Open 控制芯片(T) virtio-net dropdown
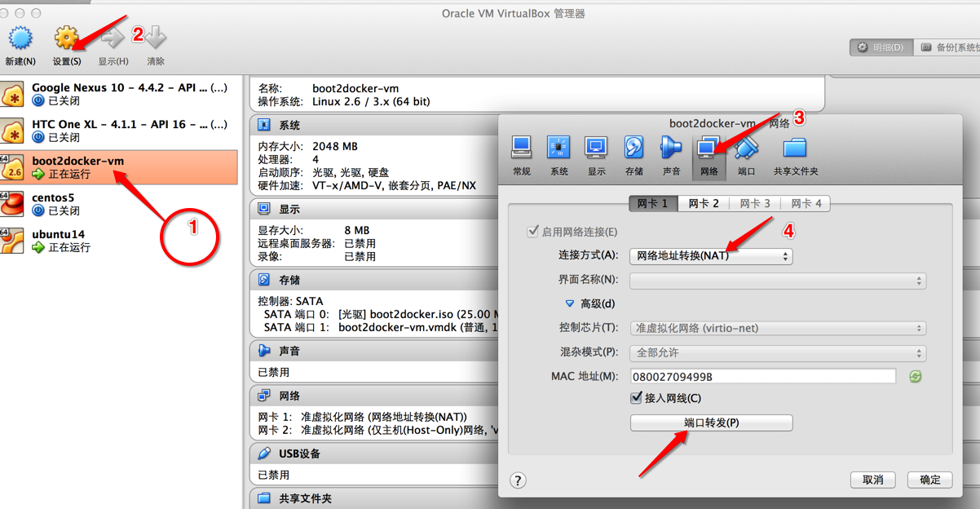Viewport: 980px width, 509px height. 778,328
